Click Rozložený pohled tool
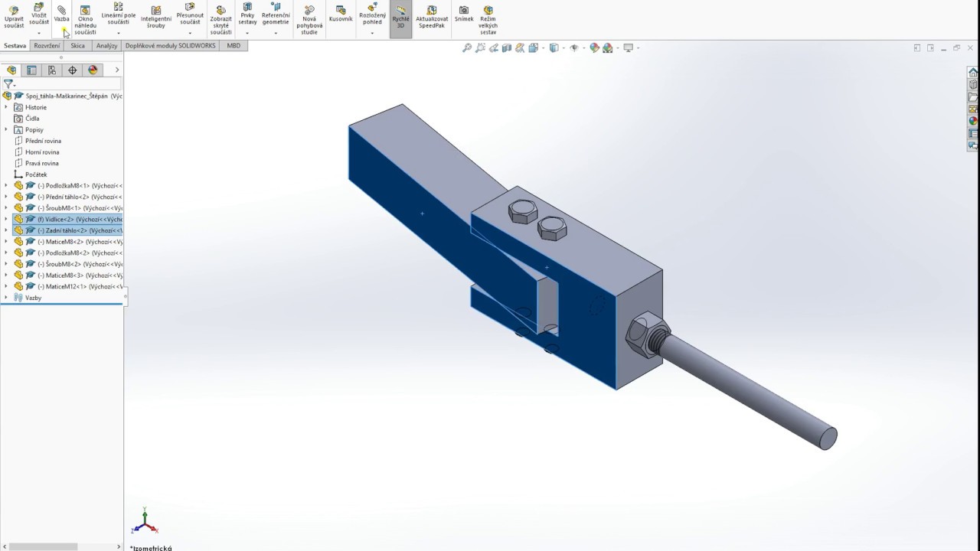Viewport: 980px width, 551px height. coord(372,15)
